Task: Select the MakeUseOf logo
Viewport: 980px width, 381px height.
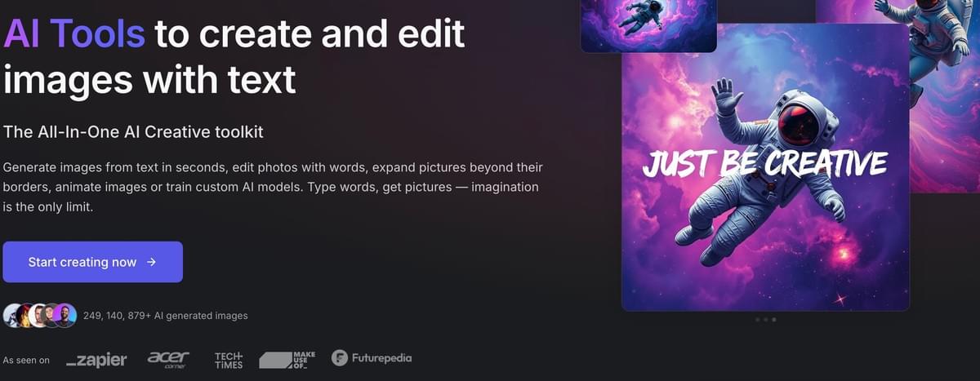Action: coord(287,360)
